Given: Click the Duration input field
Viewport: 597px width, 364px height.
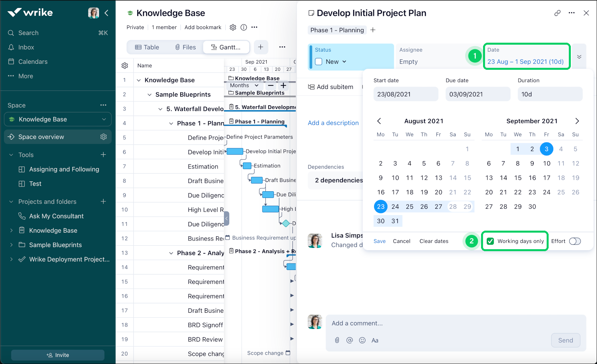Looking at the screenshot, I should [550, 94].
